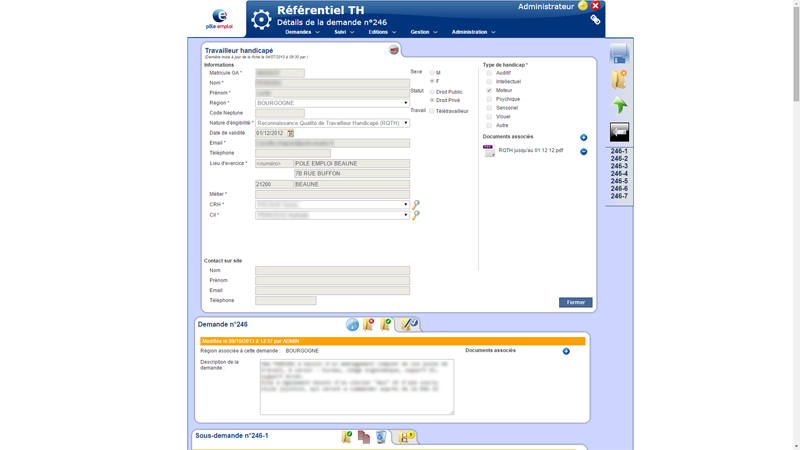Click the chain link icon in header

pyautogui.click(x=595, y=19)
